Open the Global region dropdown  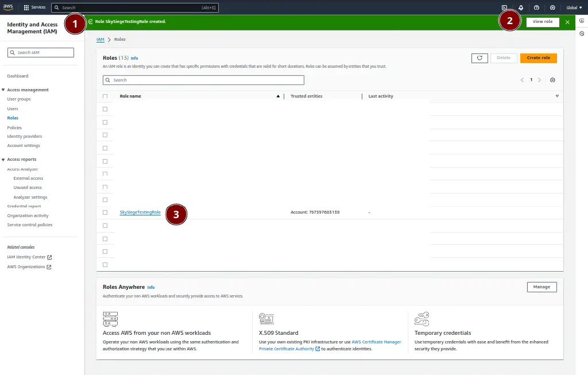point(574,7)
